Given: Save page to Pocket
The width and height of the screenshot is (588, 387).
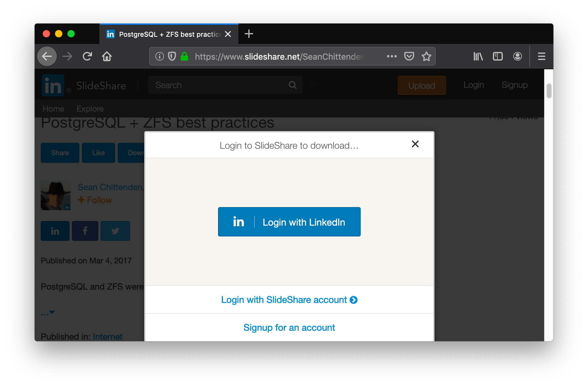Looking at the screenshot, I should 409,56.
